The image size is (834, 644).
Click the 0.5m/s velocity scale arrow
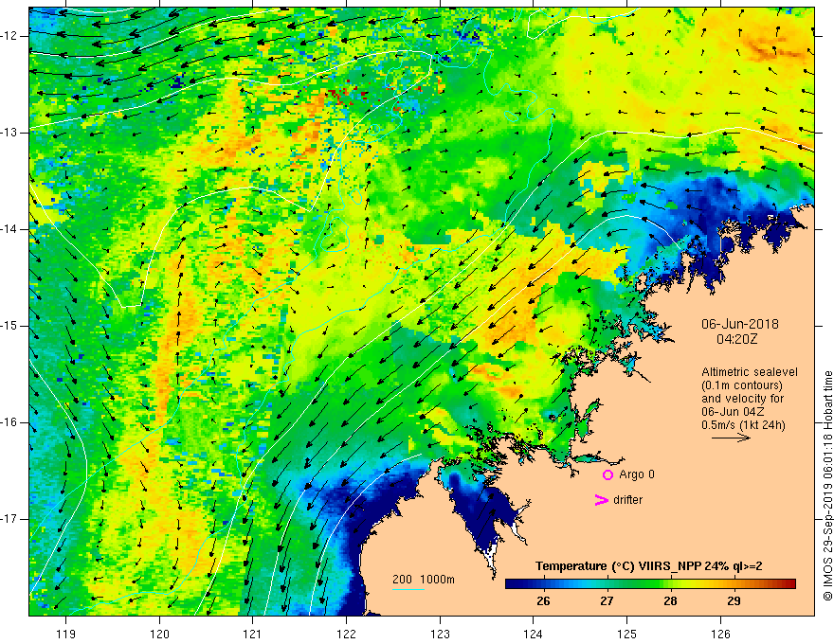[x=731, y=438]
